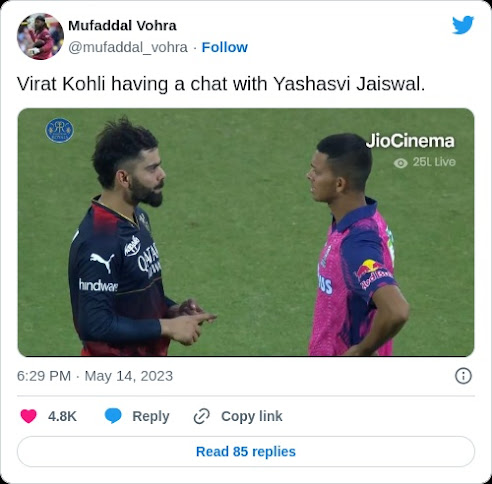
Task: Like the tweet with heart icon
Action: pos(28,416)
